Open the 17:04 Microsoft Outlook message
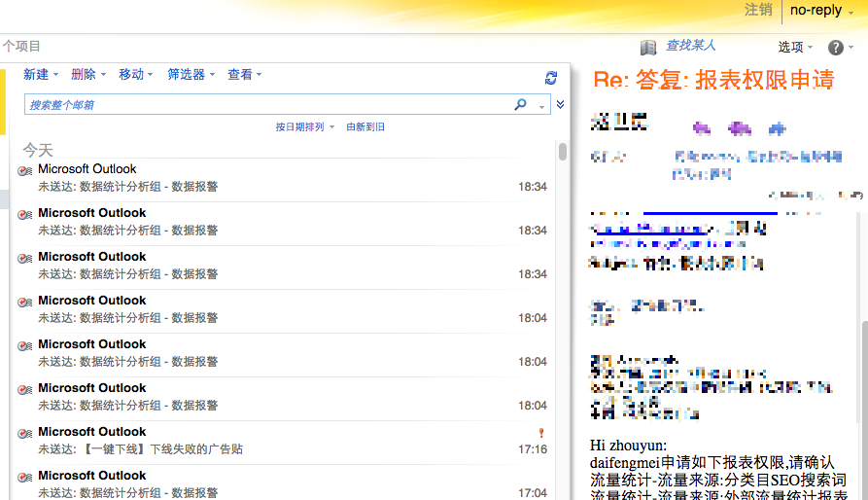 tap(282, 482)
